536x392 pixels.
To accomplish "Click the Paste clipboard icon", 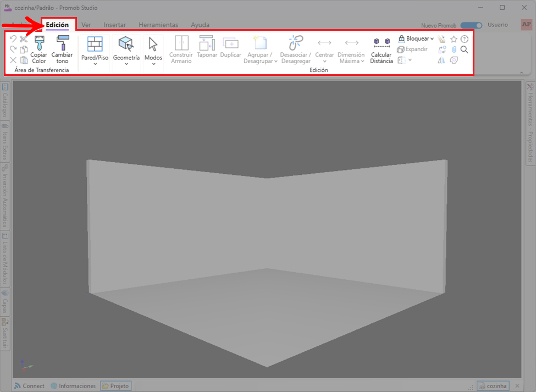I will click(24, 60).
